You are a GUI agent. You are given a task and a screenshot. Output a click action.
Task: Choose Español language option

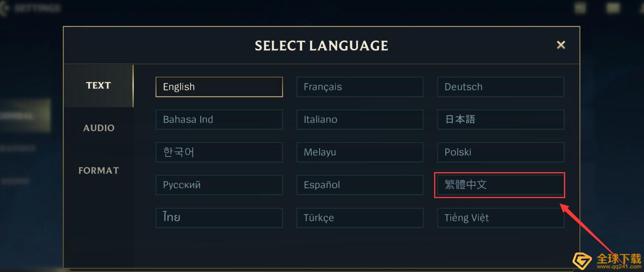tap(360, 185)
